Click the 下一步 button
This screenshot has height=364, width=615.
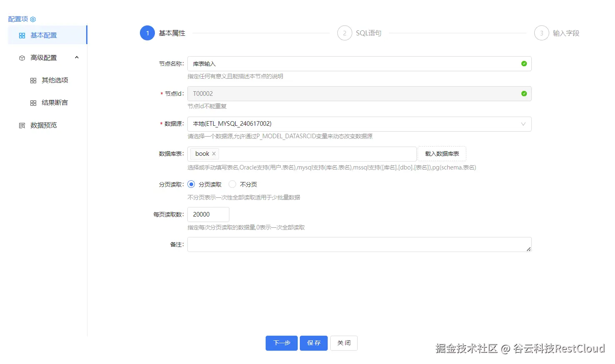point(281,343)
